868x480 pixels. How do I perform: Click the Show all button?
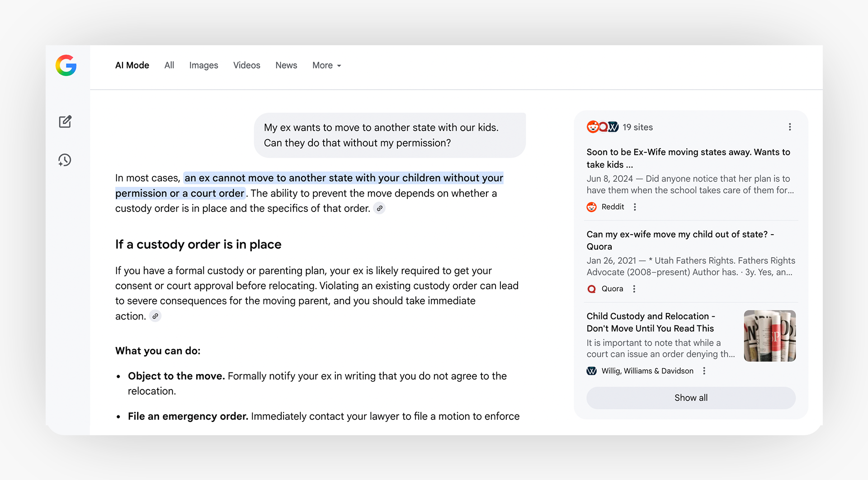pos(690,398)
